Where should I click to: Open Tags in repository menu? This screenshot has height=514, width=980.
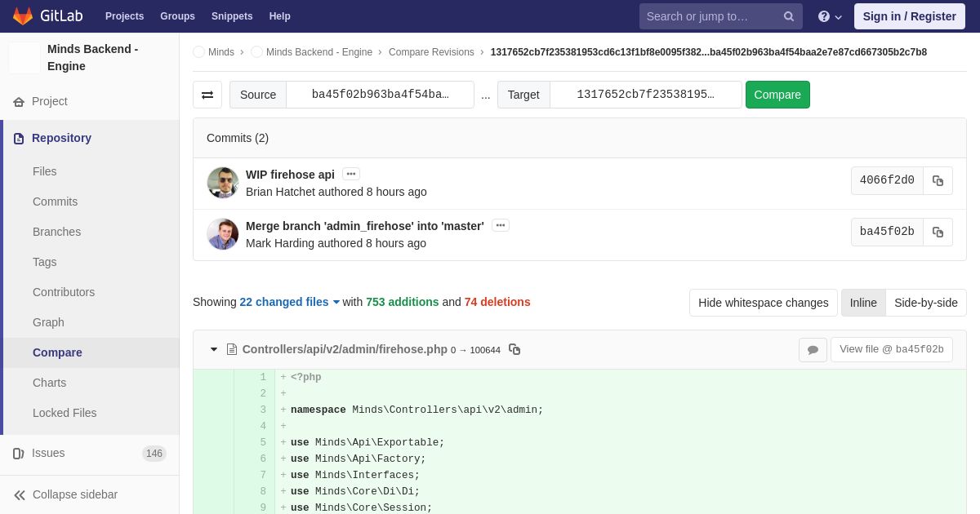pos(44,262)
